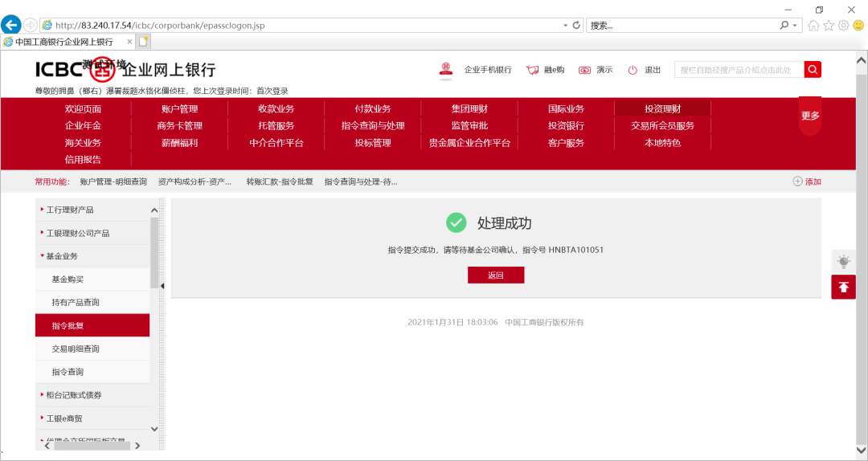868x461 pixels.
Task: Click the product search input field
Action: 739,70
